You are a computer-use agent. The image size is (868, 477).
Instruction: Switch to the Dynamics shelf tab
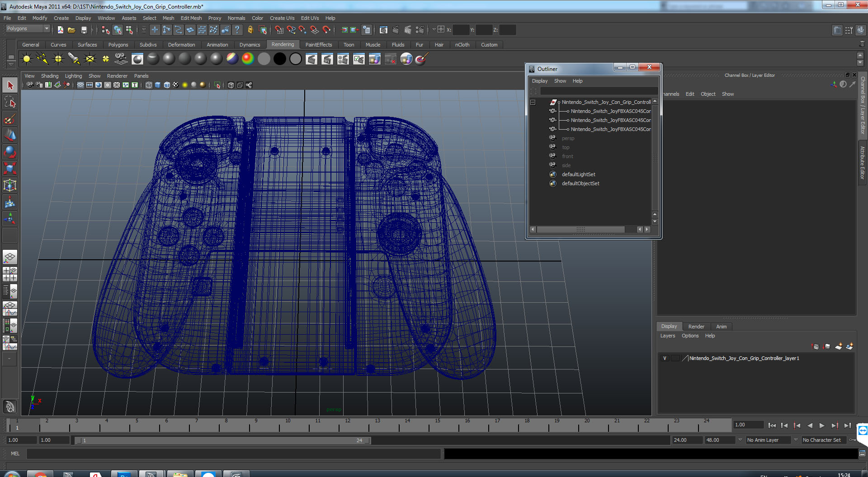click(x=250, y=45)
